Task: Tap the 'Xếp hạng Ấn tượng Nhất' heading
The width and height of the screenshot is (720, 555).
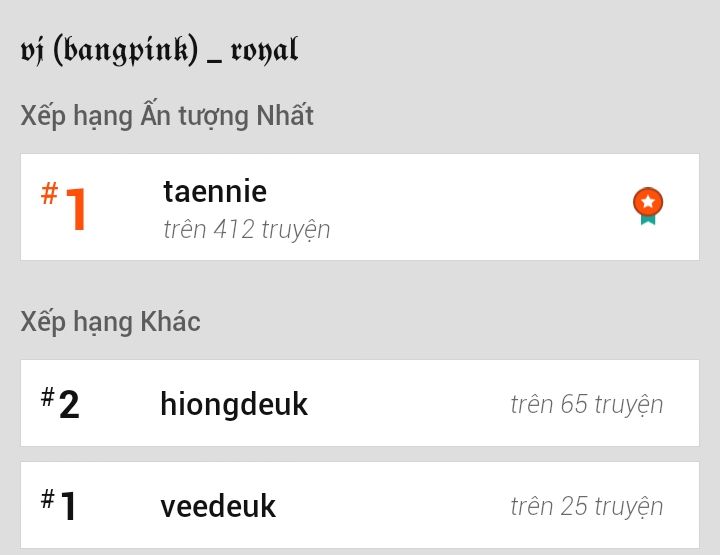Action: (x=167, y=116)
